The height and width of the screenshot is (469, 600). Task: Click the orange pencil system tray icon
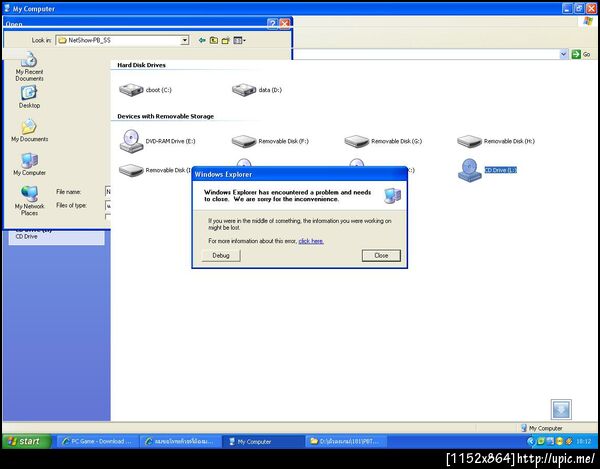click(x=569, y=441)
